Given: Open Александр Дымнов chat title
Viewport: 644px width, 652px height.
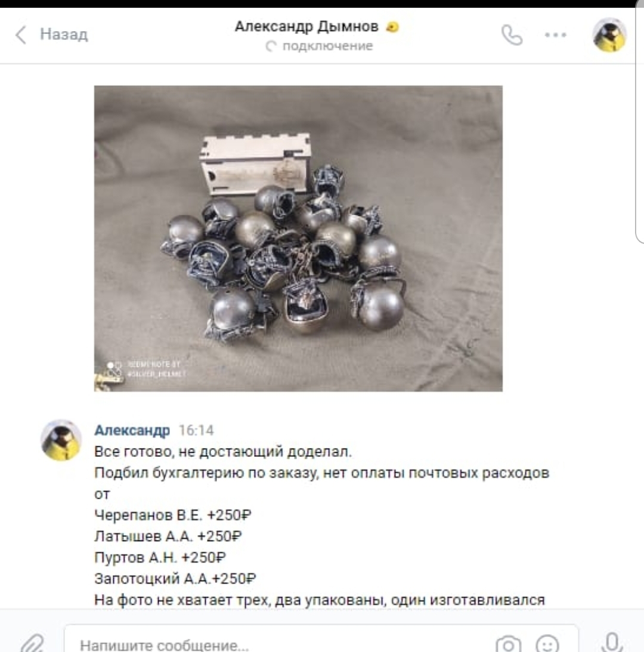Looking at the screenshot, I should coord(306,27).
